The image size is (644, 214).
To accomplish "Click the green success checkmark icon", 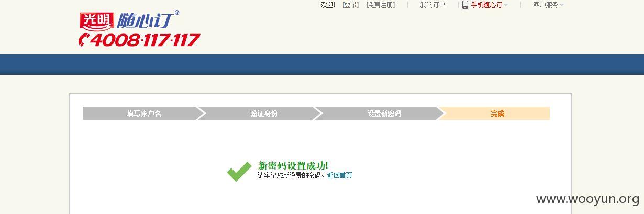I will point(239,171).
